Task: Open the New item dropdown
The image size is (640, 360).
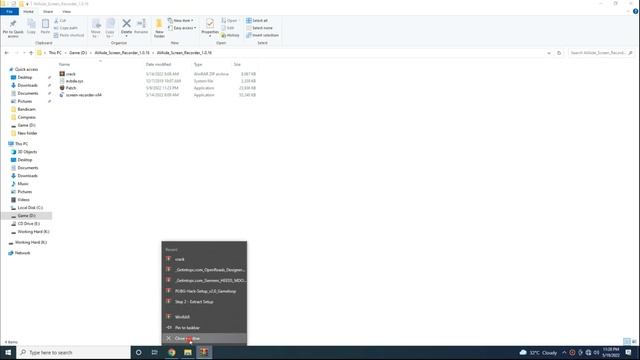Action: 181,20
